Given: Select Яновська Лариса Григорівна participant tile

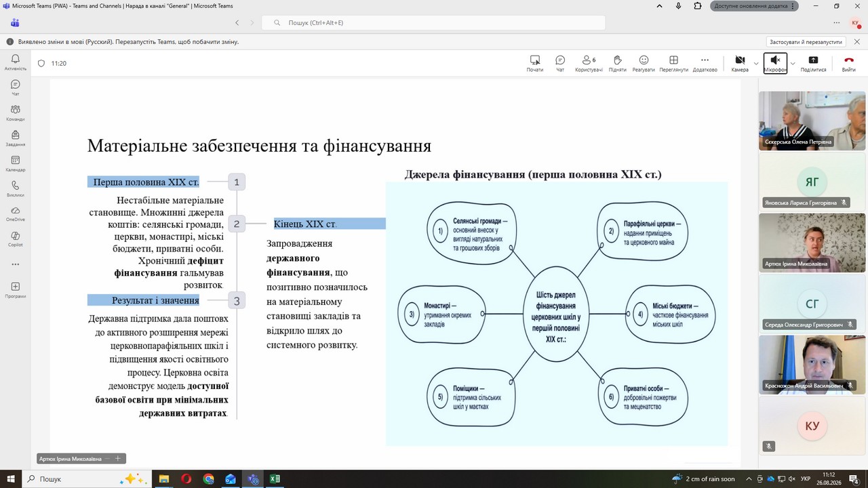Looking at the screenshot, I should (x=812, y=182).
